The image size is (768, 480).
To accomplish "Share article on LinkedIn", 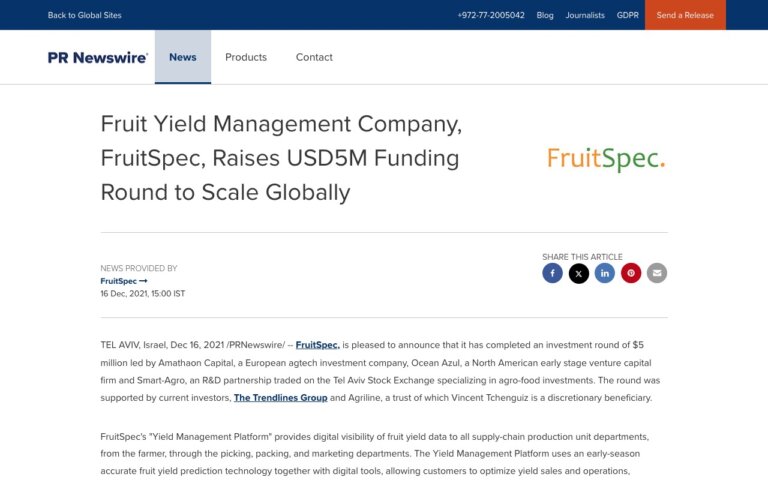I will tap(605, 273).
